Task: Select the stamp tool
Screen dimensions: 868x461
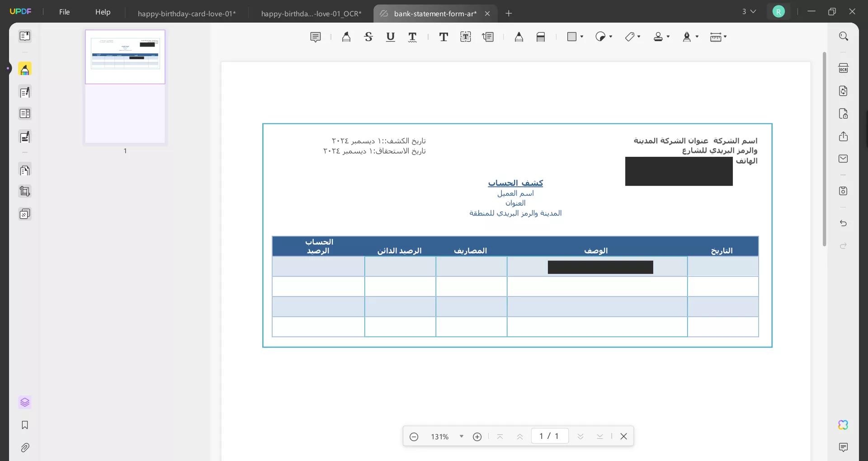Action: tap(658, 37)
